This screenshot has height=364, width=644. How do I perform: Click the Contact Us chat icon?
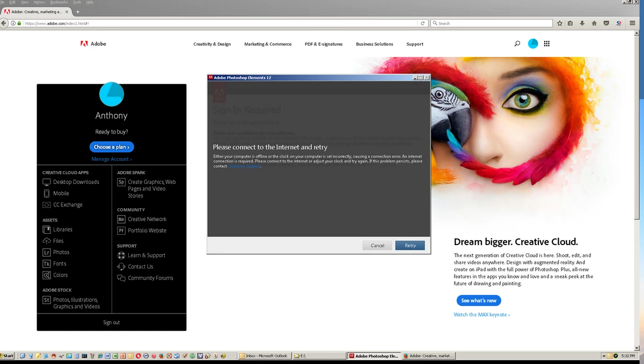pyautogui.click(x=121, y=266)
